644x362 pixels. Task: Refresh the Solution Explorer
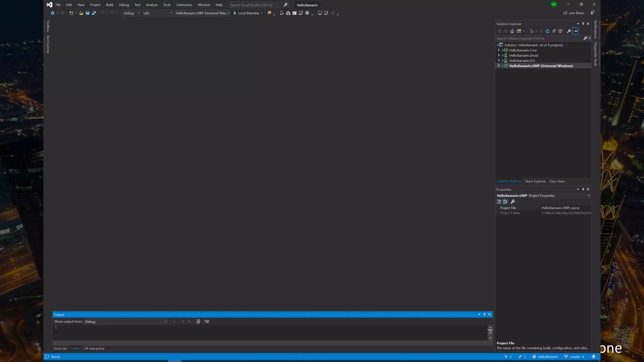[547, 31]
